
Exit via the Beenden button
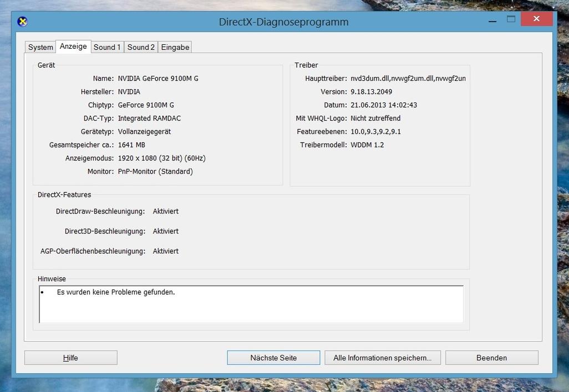491,358
